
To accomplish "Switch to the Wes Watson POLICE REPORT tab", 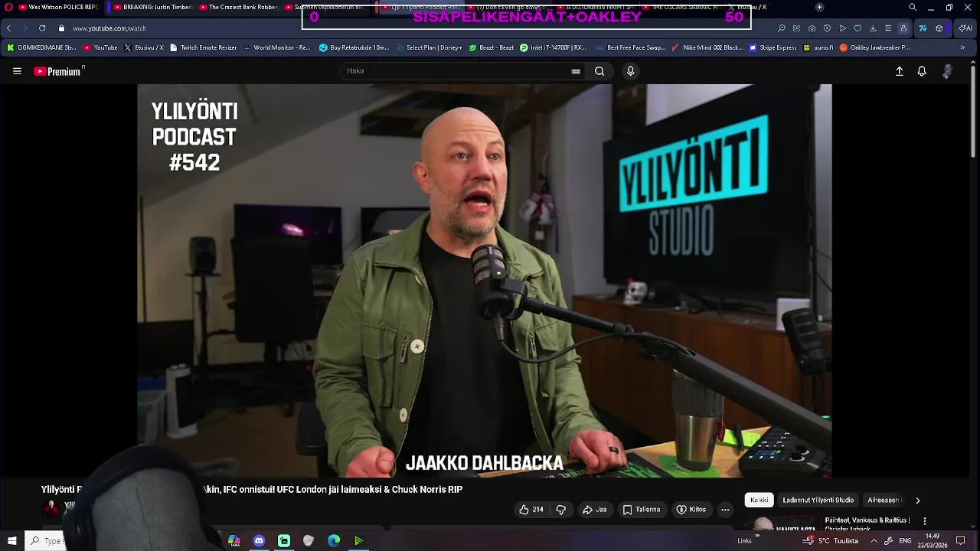I will tap(58, 7).
